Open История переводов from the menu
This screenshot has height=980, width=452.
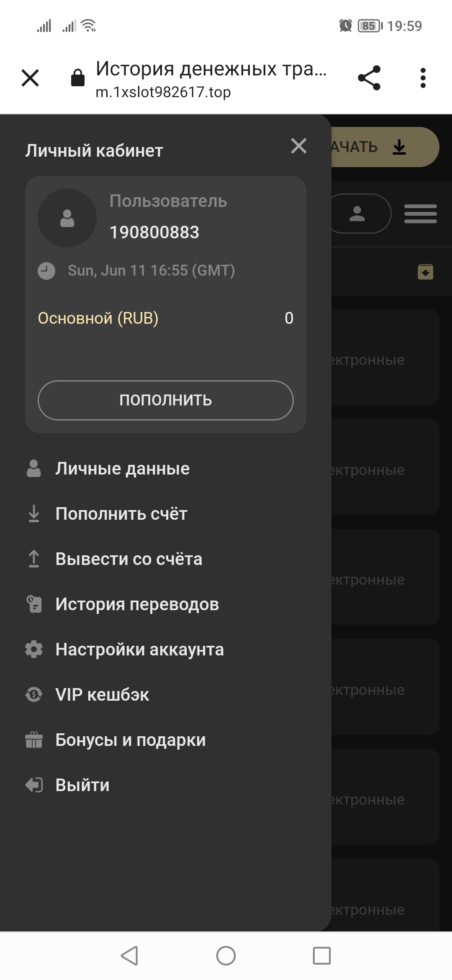[137, 604]
